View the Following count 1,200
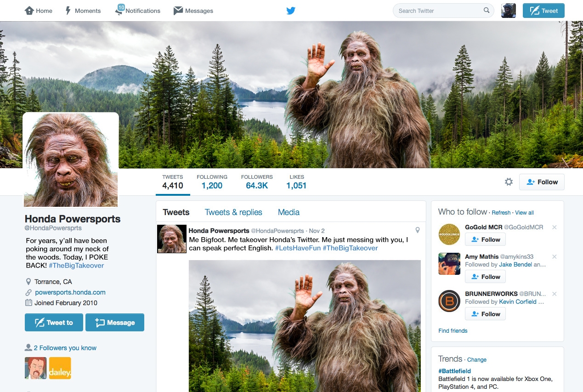 pyautogui.click(x=212, y=182)
